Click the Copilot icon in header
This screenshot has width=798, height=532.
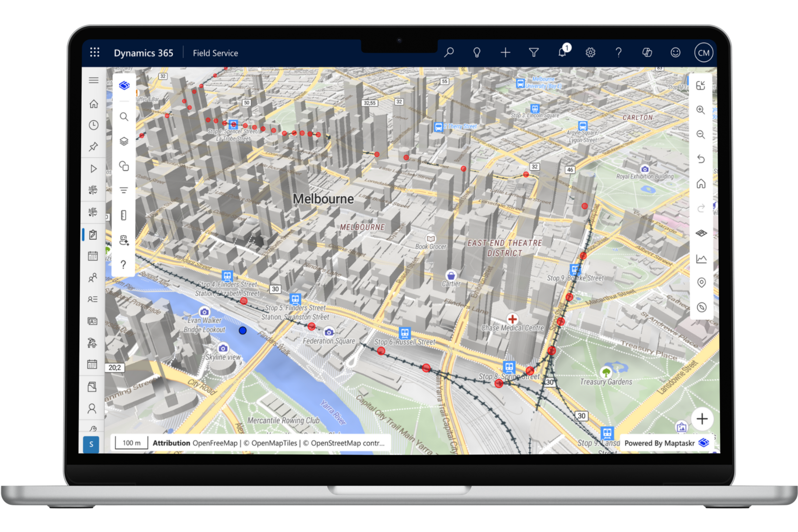[647, 53]
